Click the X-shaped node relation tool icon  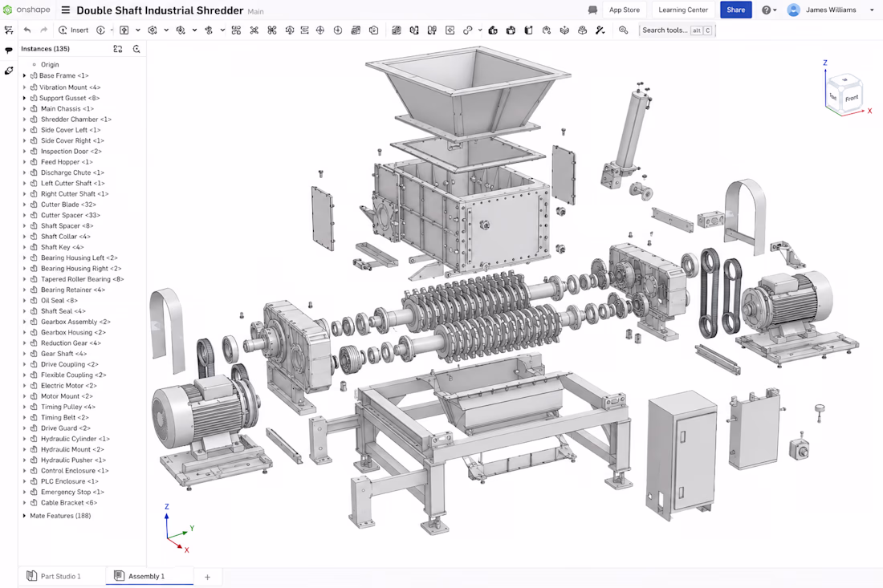(x=254, y=30)
